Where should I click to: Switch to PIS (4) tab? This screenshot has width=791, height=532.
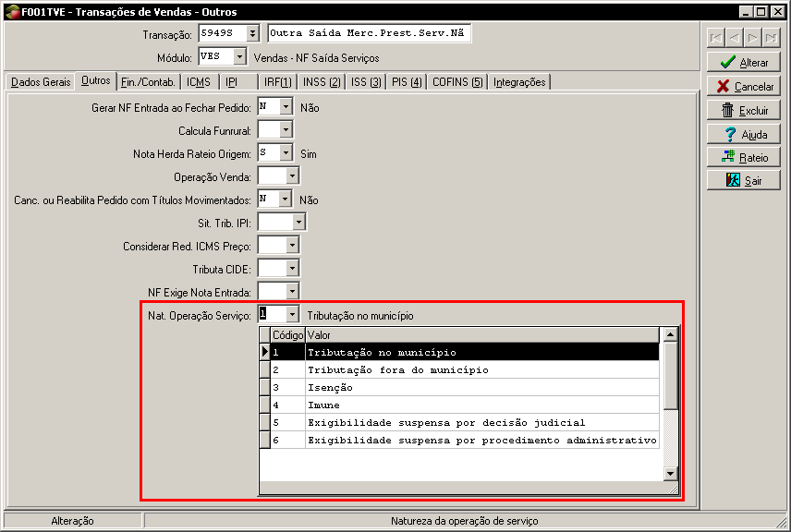pos(407,82)
